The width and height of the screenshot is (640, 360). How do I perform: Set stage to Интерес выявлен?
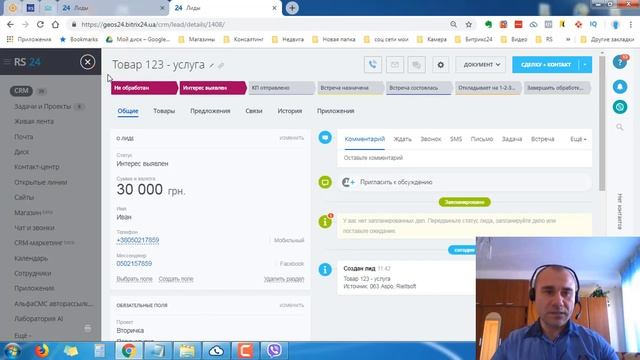[x=213, y=88]
